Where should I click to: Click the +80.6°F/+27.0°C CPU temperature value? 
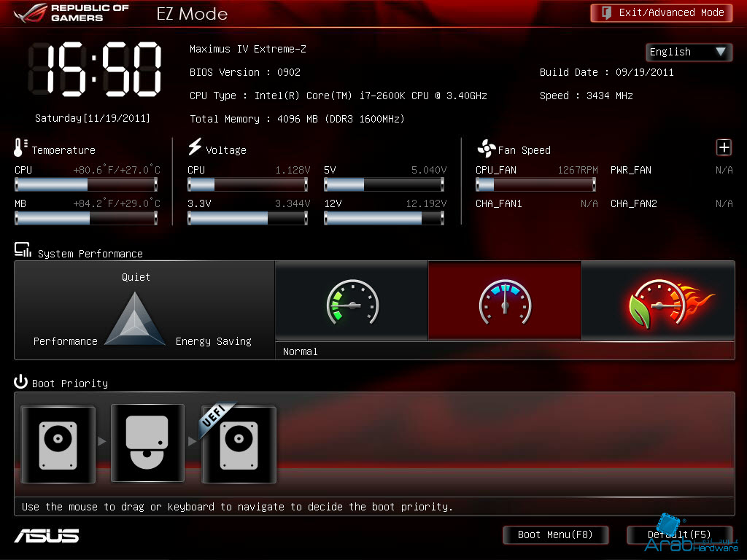[117, 170]
